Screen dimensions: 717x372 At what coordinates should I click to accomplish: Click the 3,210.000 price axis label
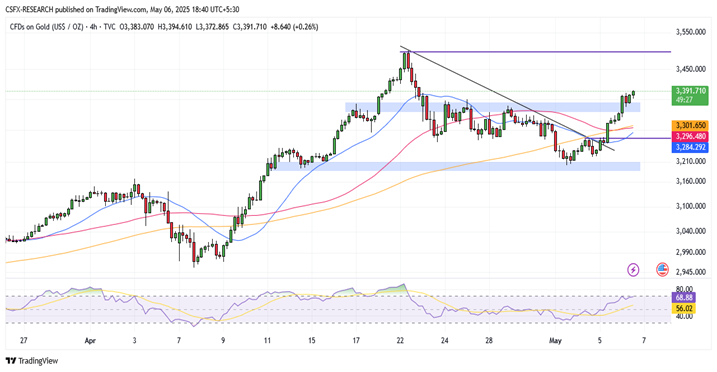pos(690,161)
